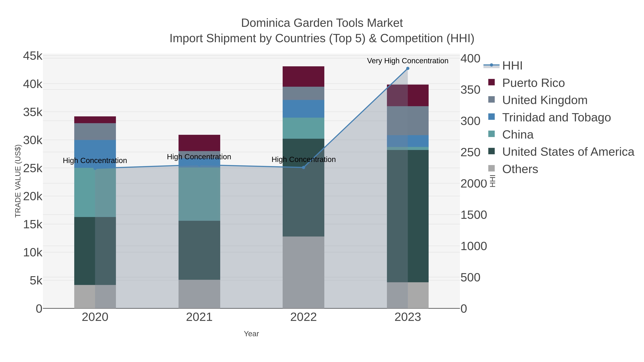Click the 2000 right-axis tick label

pyautogui.click(x=474, y=184)
